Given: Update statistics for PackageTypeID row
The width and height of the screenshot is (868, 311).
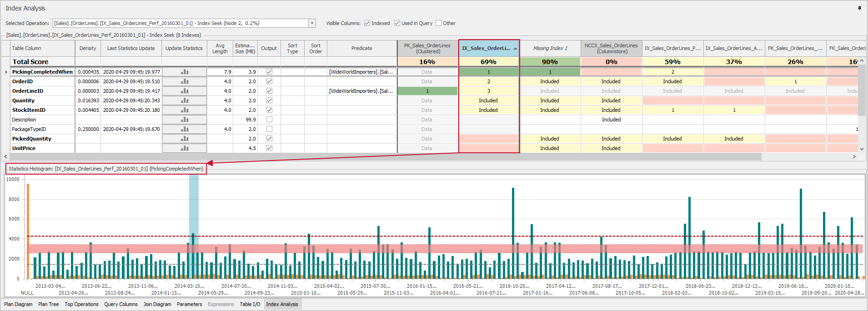Looking at the screenshot, I should 185,129.
